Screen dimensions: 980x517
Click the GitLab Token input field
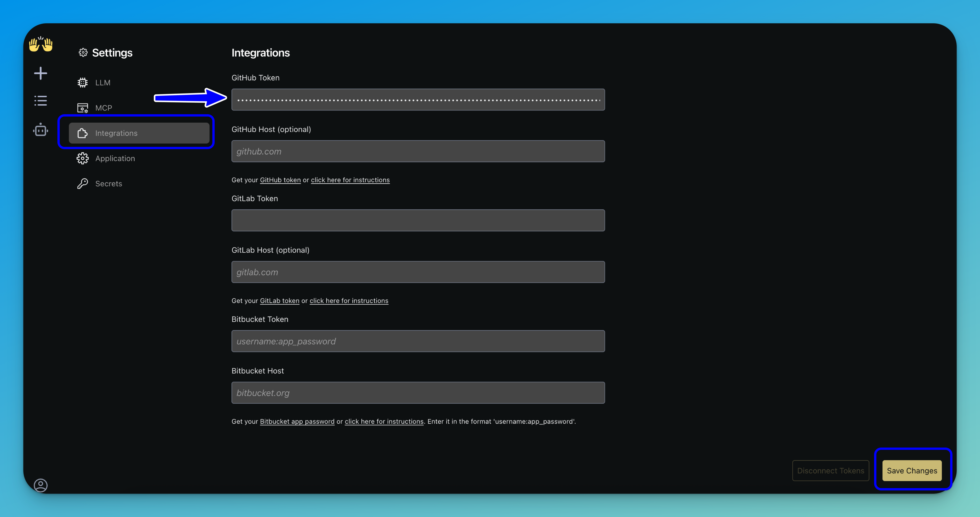coord(418,221)
